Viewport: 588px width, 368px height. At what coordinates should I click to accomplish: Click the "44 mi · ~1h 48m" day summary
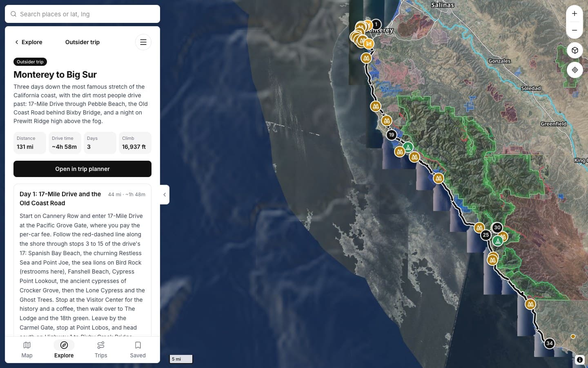127,195
